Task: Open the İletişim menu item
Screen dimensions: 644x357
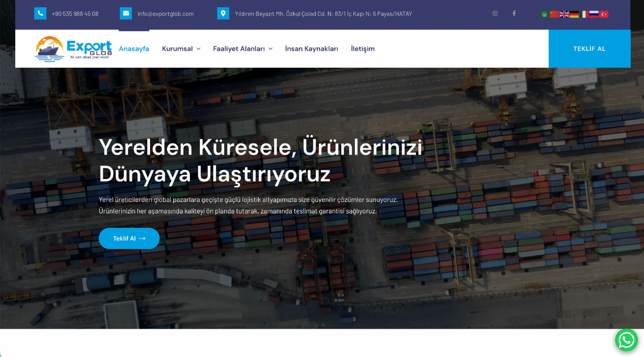Action: pos(362,49)
